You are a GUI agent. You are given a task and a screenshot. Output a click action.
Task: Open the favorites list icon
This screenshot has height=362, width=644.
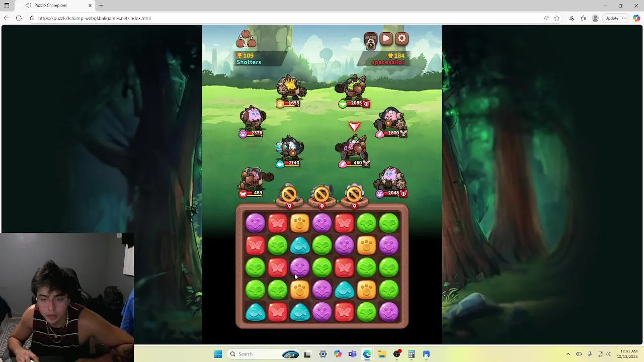click(x=583, y=18)
